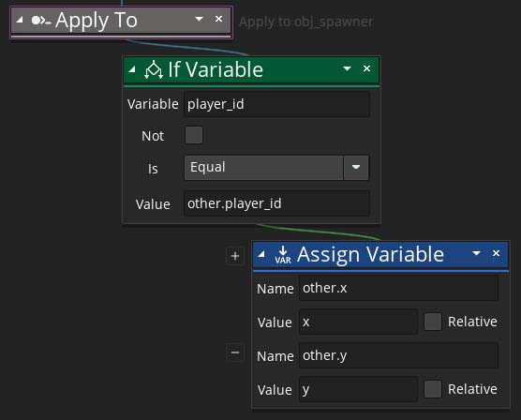This screenshot has width=521, height=420.
Task: Enable Relative for other.x value
Action: coord(433,322)
